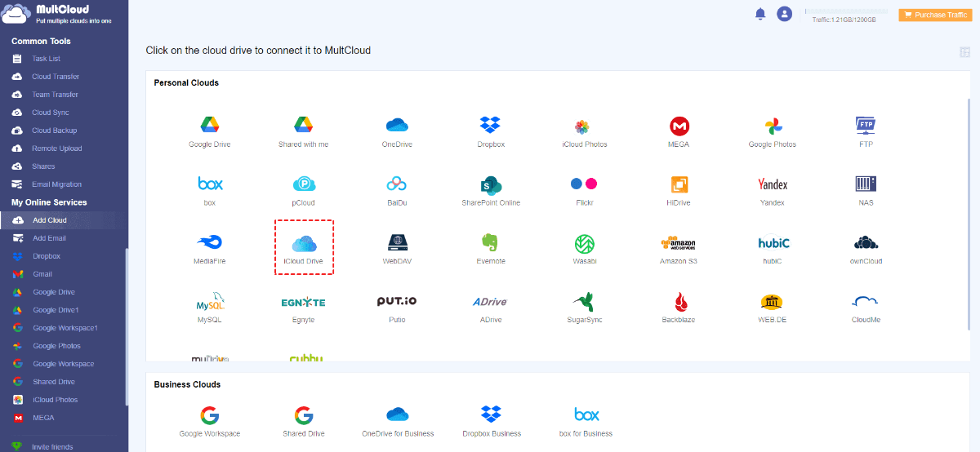This screenshot has height=452, width=980.
Task: Connect iCloud Photos in Personal Clouds
Action: (x=584, y=131)
